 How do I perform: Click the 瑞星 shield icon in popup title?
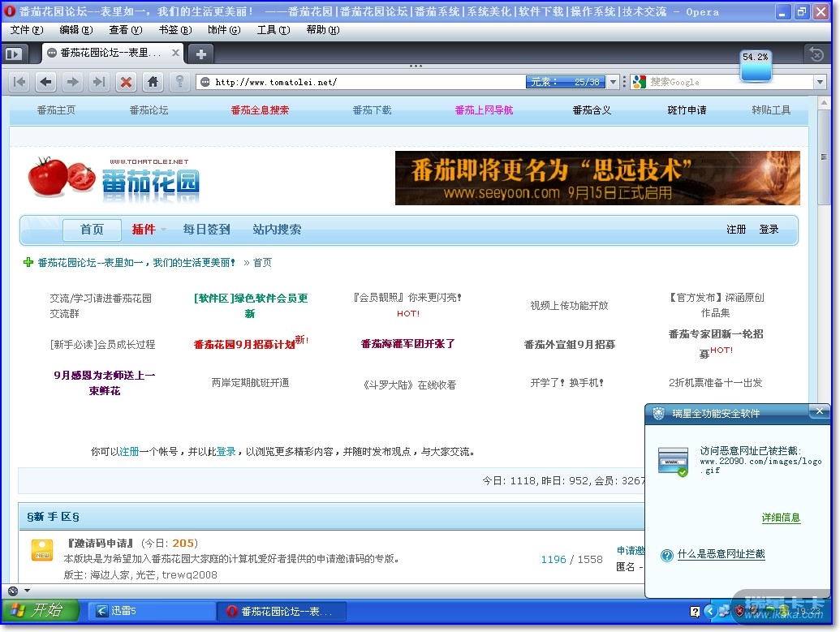(658, 414)
